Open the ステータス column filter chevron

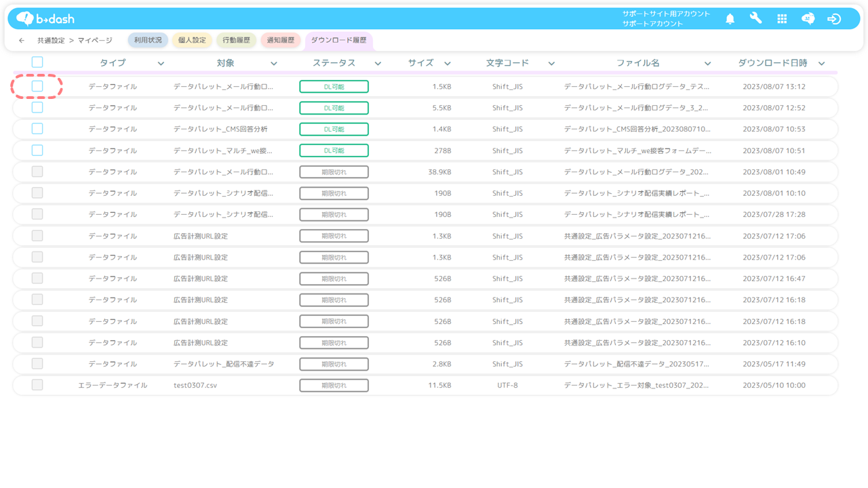click(378, 64)
